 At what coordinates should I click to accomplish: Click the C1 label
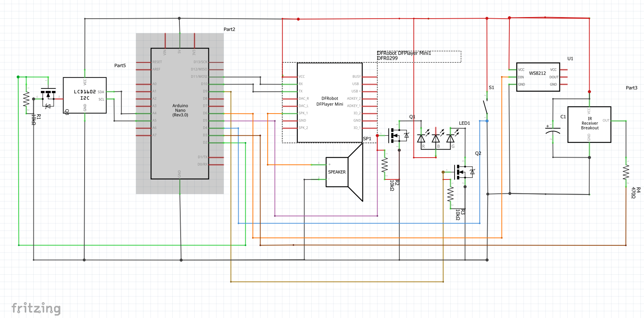point(563,117)
